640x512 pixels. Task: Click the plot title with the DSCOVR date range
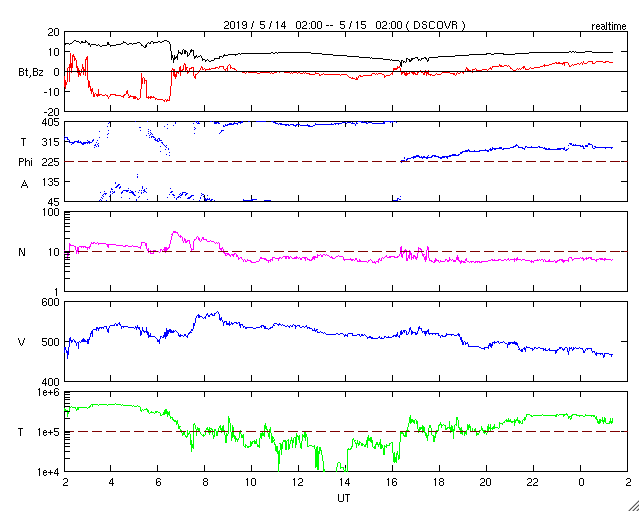tap(344, 25)
